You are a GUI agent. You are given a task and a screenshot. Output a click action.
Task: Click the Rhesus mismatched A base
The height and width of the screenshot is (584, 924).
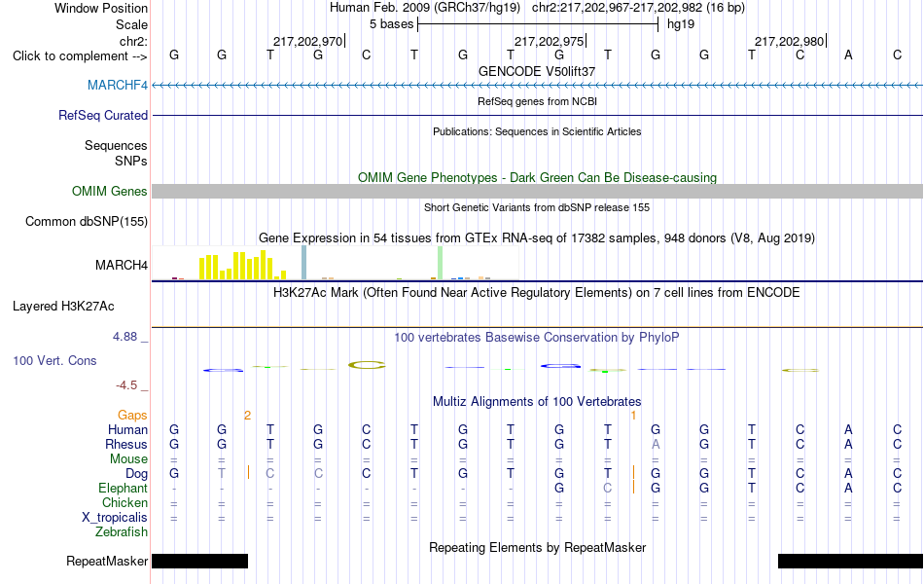pos(656,444)
